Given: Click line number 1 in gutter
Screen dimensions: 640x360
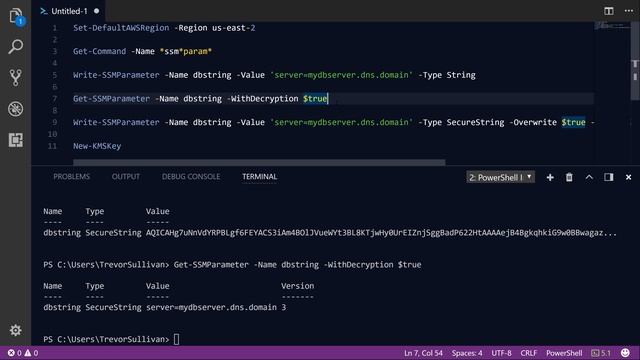Looking at the screenshot, I should pyautogui.click(x=55, y=28).
